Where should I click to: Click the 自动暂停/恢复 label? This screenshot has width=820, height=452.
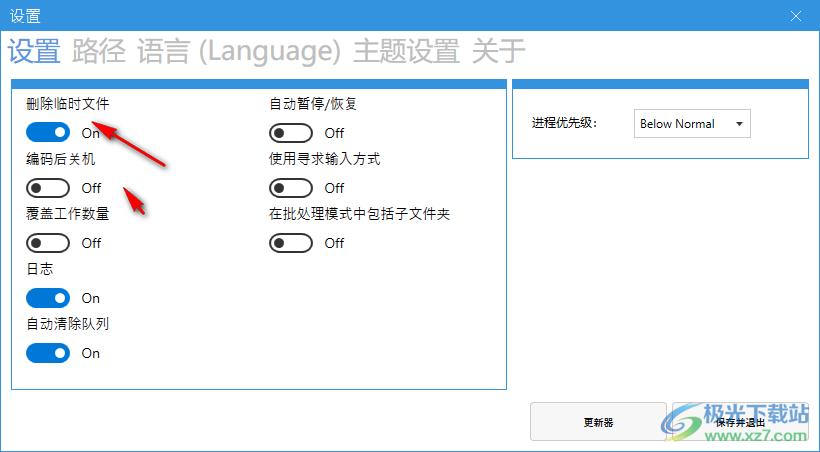coord(313,104)
